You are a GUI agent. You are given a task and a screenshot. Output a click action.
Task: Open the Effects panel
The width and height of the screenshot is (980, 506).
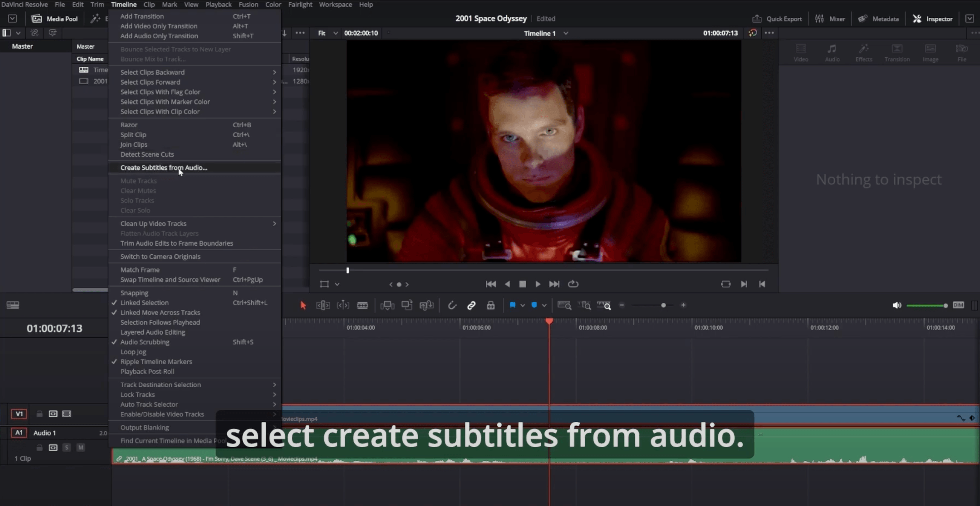point(864,52)
